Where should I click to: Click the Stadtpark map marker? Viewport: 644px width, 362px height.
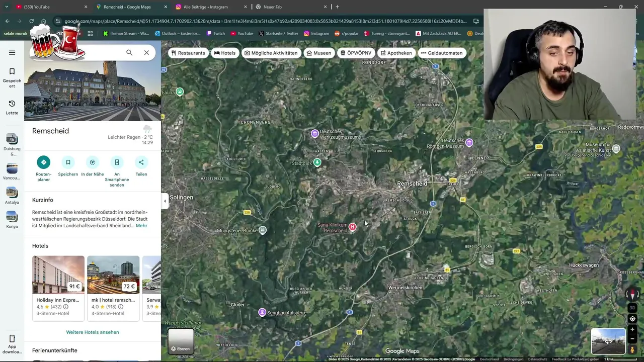pos(317,162)
